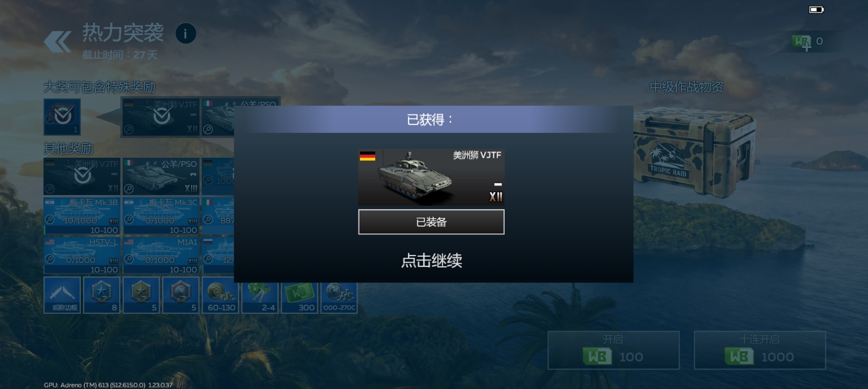Click the M1A1 tank reward tile

[x=161, y=255]
